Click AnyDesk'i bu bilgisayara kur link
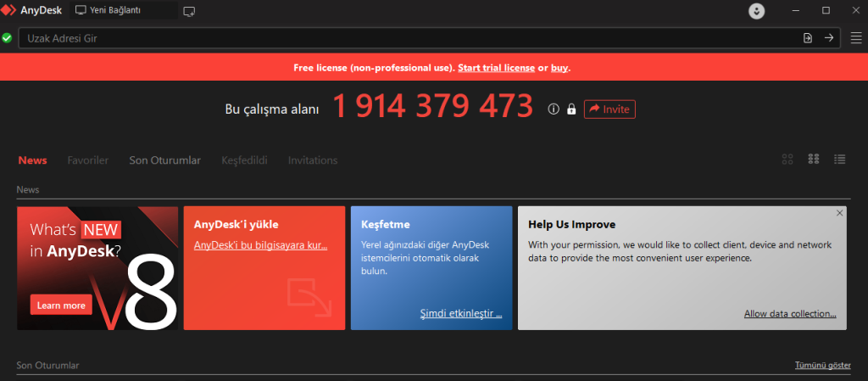 (x=261, y=245)
